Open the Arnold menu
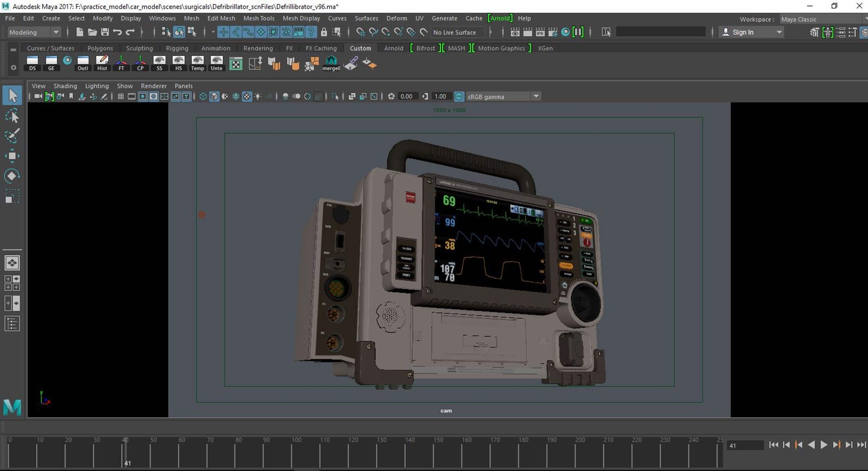This screenshot has width=868, height=471. point(500,18)
